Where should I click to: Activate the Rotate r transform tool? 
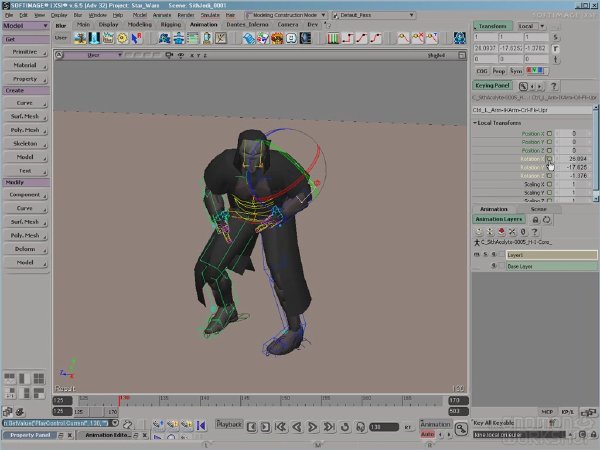pos(555,48)
